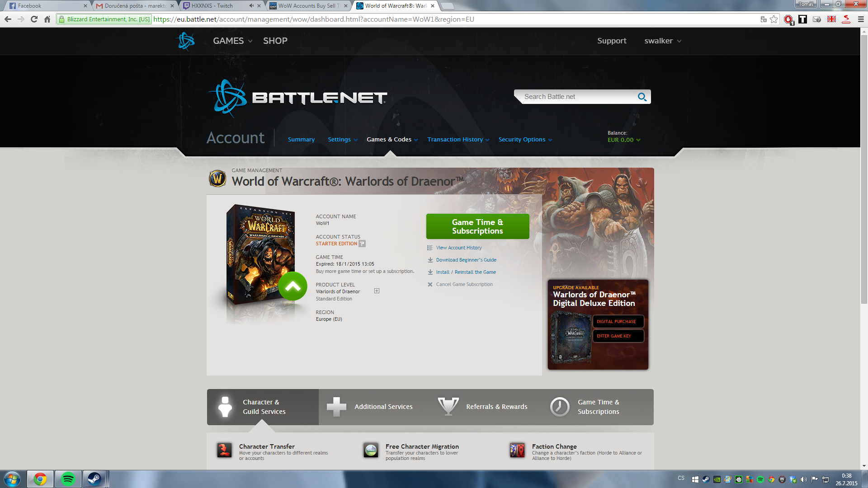Select the Character & Guild Services tab
The width and height of the screenshot is (868, 488).
click(x=263, y=407)
